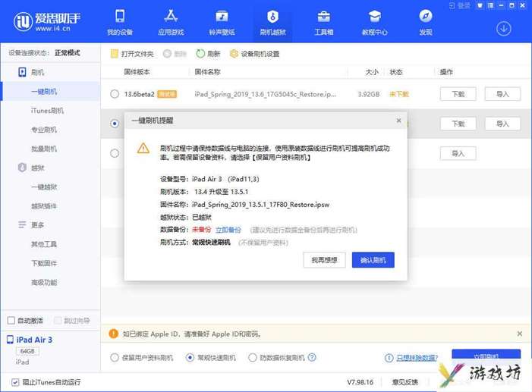Click the disabled 删除 delete toolbar item
This screenshot has width=532, height=392.
[x=175, y=54]
